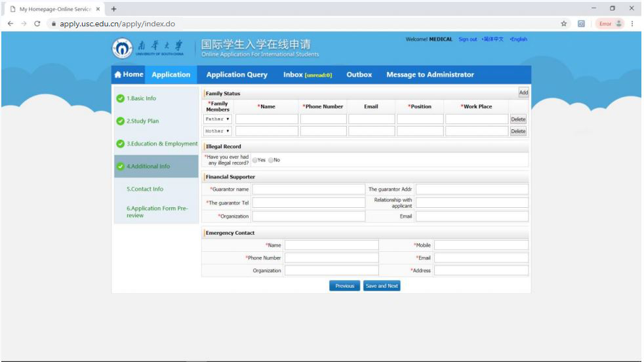Click the green check beside Basic Info
This screenshot has width=644, height=362.
point(120,98)
